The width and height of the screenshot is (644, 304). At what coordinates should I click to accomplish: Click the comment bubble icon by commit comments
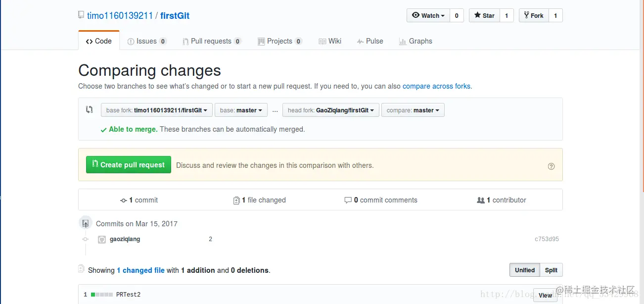348,201
